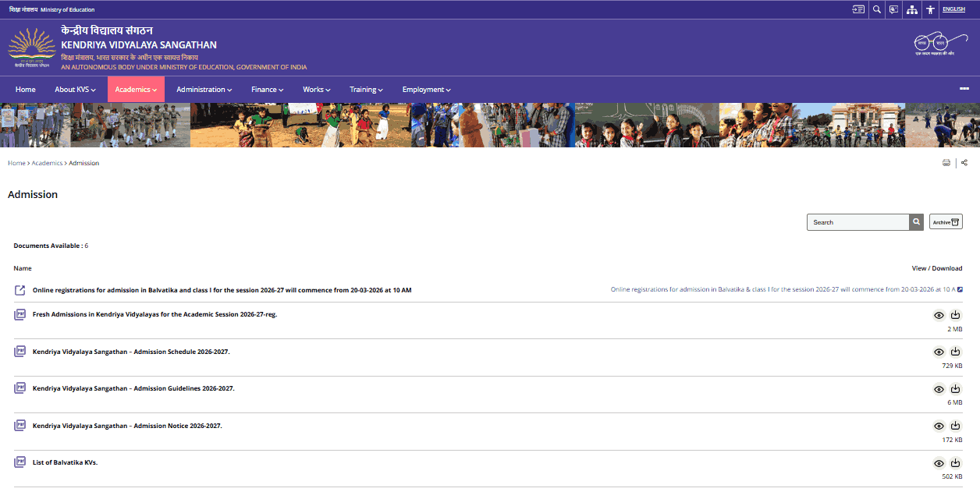Open the Training menu item
Viewport: 980px width, 499px height.
tap(366, 89)
